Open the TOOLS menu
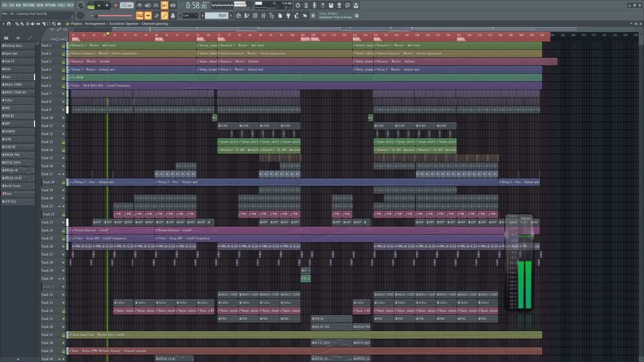 61,5
